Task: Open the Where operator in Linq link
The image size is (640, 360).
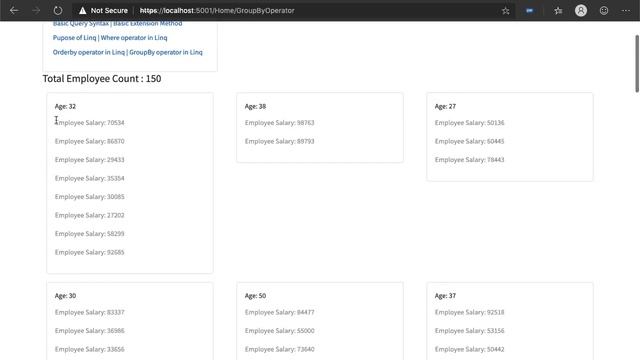Action: point(134,38)
